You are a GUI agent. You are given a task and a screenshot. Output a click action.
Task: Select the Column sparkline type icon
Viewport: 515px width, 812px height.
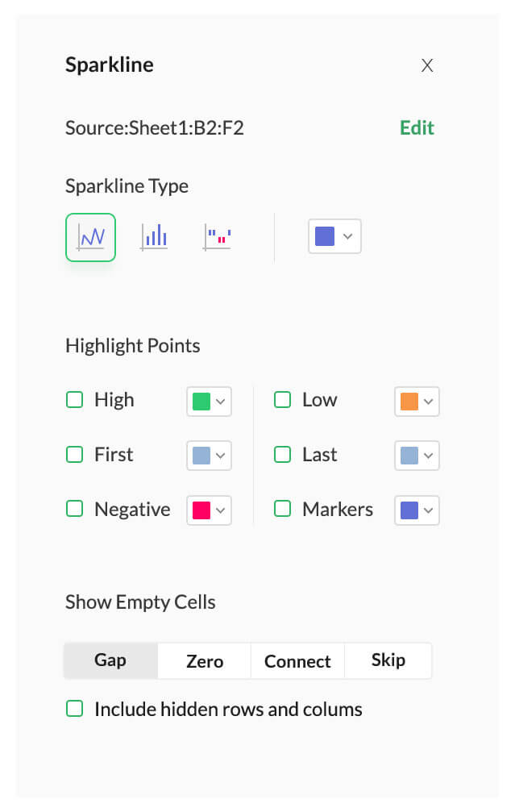tap(153, 236)
